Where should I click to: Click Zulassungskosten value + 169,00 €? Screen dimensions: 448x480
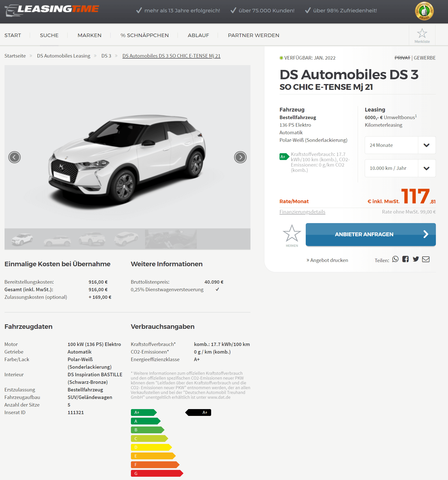point(100,297)
